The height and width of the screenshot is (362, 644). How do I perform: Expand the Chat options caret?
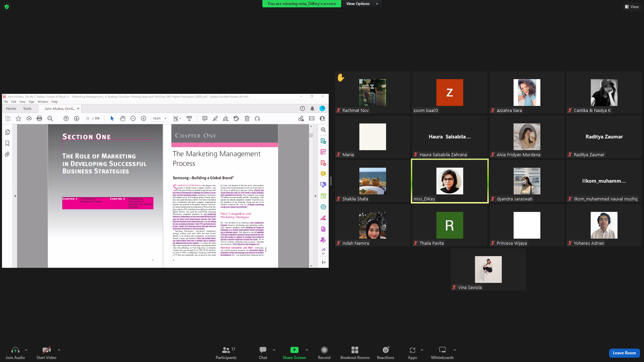tap(274, 350)
